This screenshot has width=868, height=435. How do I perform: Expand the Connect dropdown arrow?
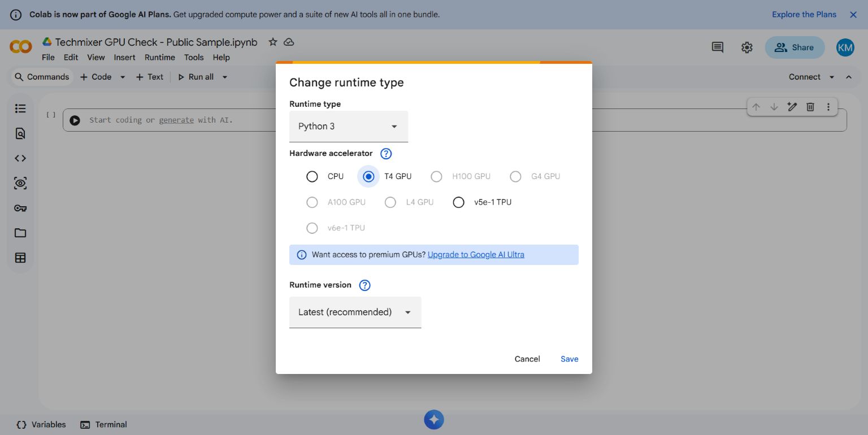(x=832, y=77)
